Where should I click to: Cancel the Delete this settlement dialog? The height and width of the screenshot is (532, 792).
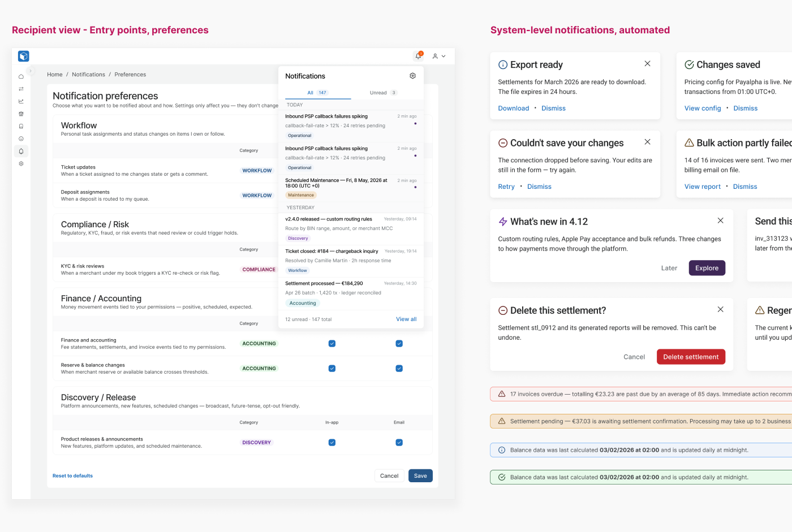click(x=634, y=357)
